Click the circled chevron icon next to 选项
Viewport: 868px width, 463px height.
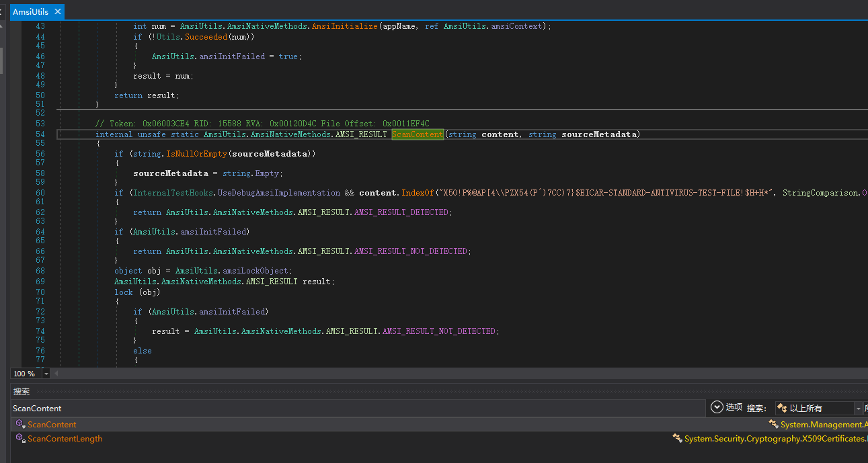click(x=717, y=407)
